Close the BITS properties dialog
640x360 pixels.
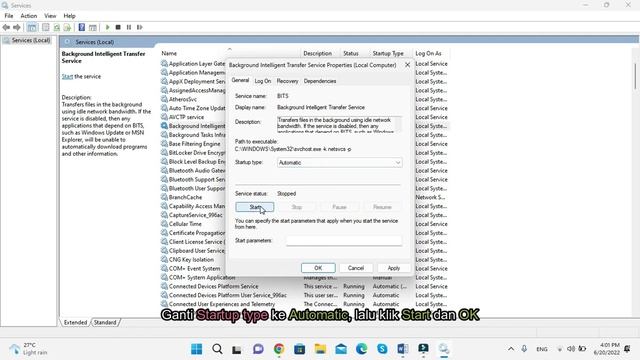(407, 65)
